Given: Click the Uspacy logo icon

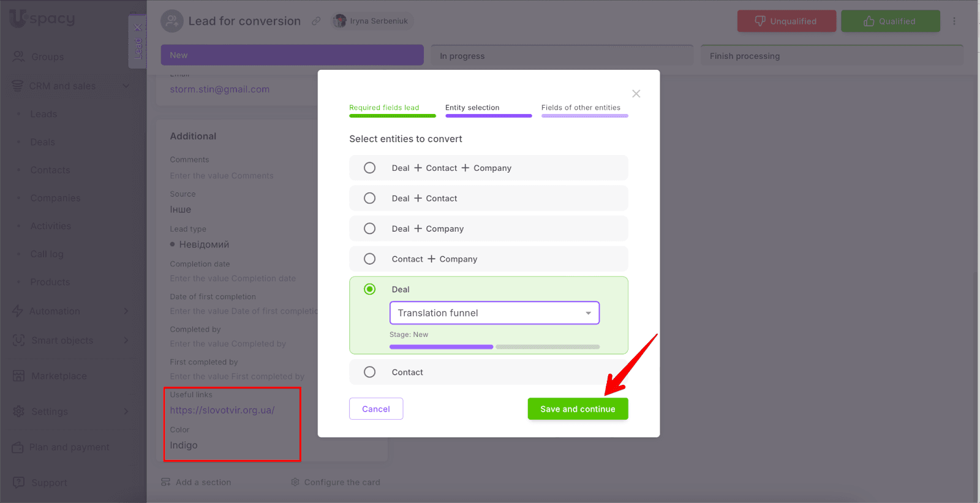Looking at the screenshot, I should coord(18,18).
